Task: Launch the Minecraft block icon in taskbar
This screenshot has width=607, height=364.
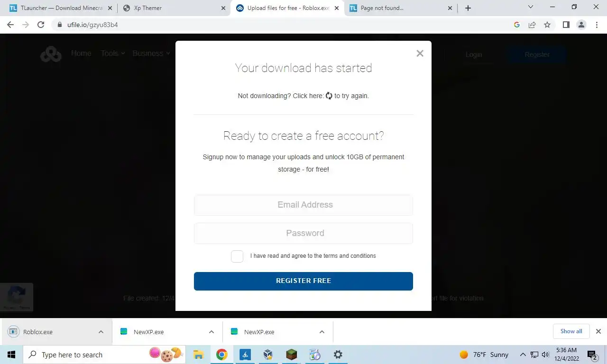Action: [x=292, y=355]
